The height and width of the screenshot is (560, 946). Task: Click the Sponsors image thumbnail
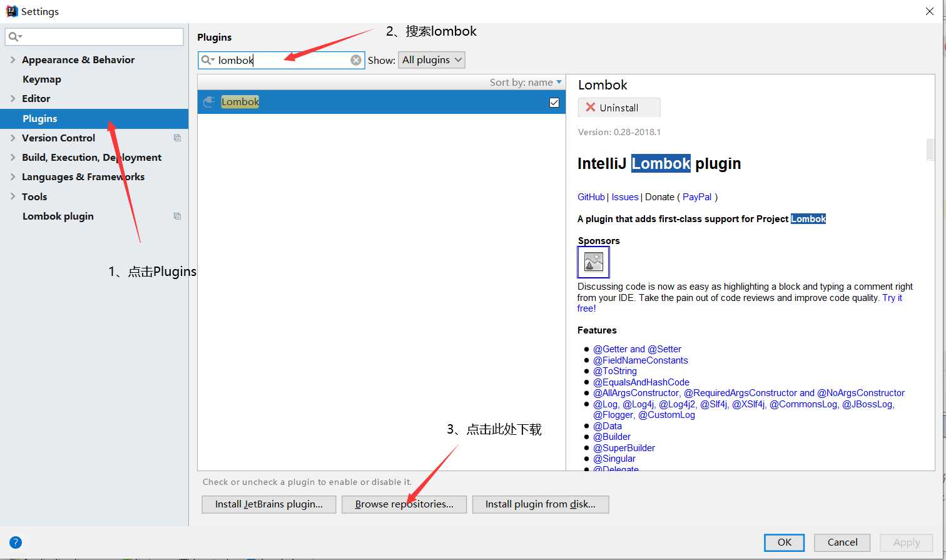(593, 262)
